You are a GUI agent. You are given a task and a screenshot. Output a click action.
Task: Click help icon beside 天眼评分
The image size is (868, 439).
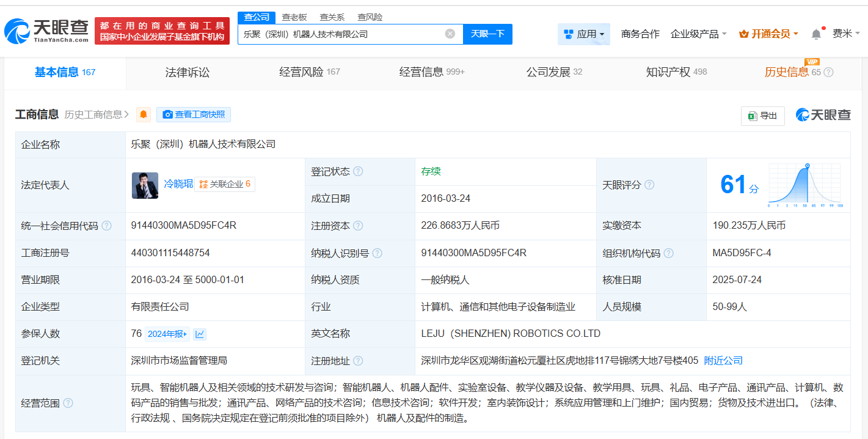649,185
